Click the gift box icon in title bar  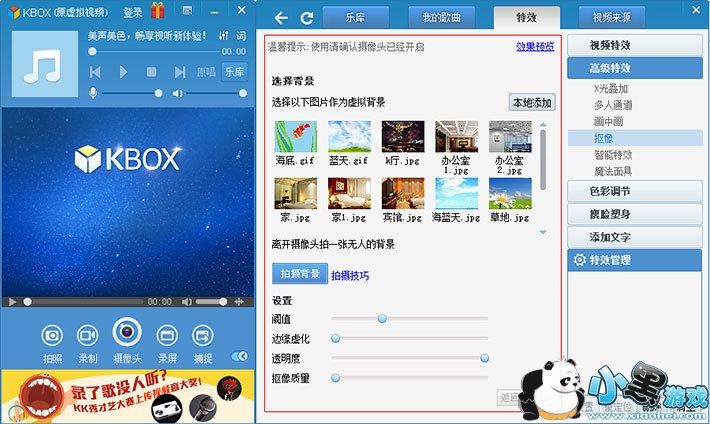coord(158,10)
